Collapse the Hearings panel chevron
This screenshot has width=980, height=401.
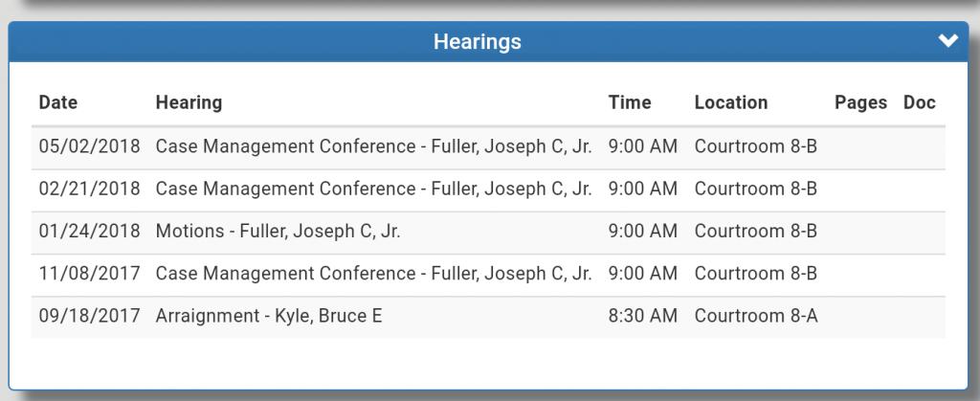(947, 41)
